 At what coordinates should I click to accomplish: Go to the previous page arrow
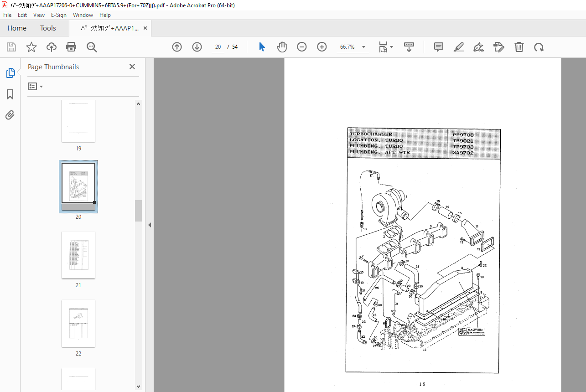[x=177, y=47]
